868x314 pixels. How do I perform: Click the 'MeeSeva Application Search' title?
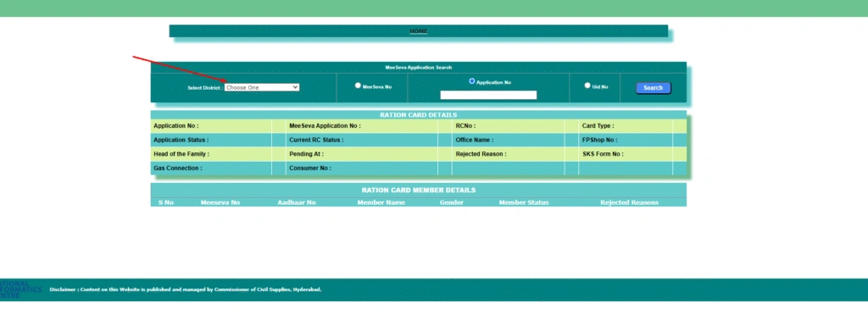pyautogui.click(x=419, y=68)
